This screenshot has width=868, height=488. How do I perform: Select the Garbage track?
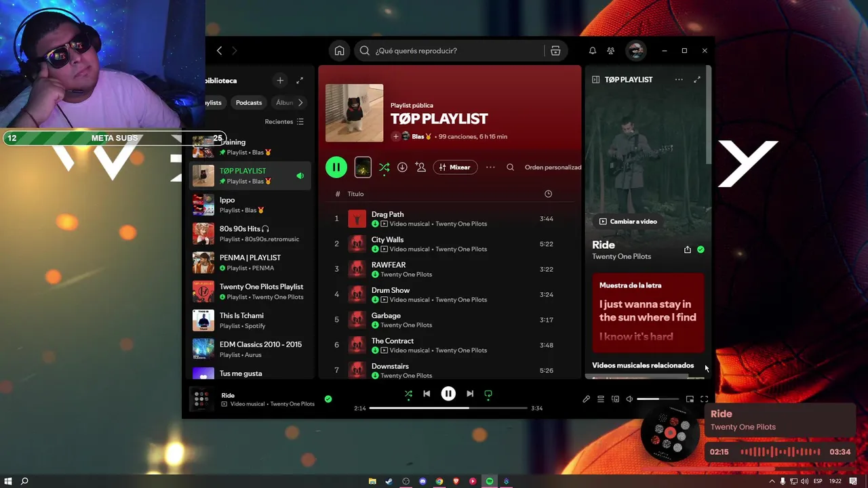[x=450, y=320]
